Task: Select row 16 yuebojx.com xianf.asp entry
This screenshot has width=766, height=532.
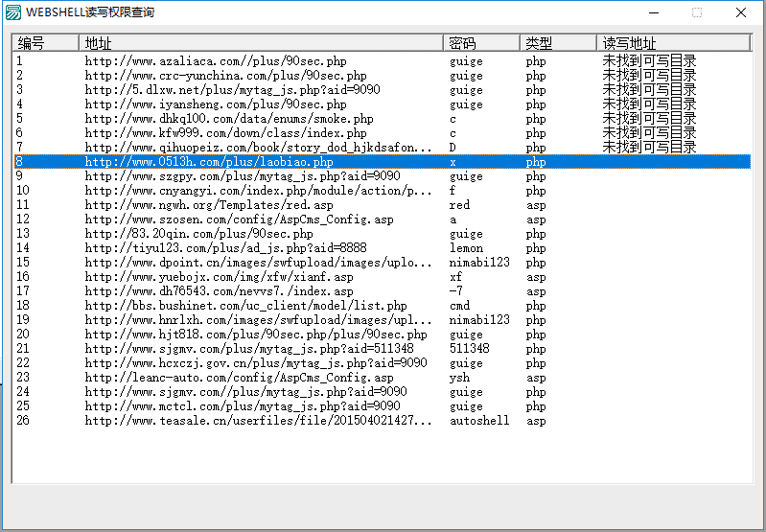Action: pos(218,277)
